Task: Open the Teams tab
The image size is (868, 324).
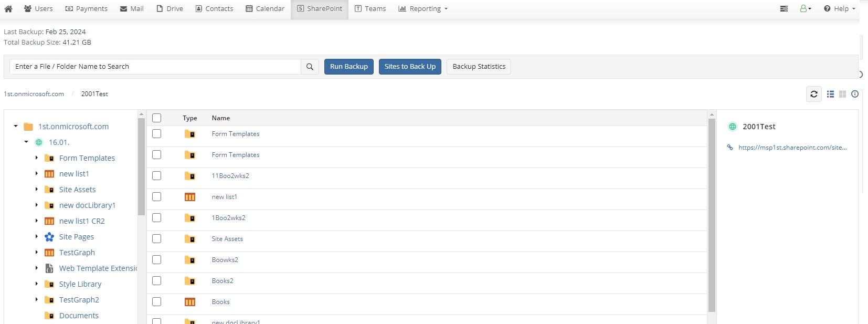Action: (370, 9)
